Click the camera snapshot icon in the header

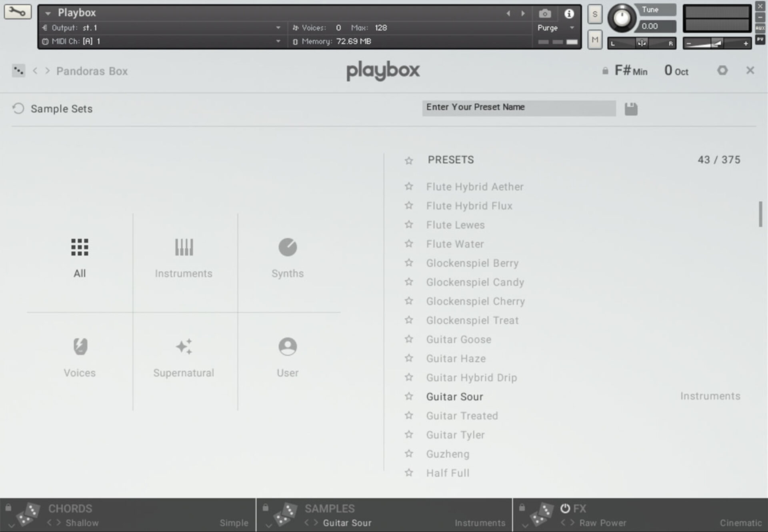[544, 13]
